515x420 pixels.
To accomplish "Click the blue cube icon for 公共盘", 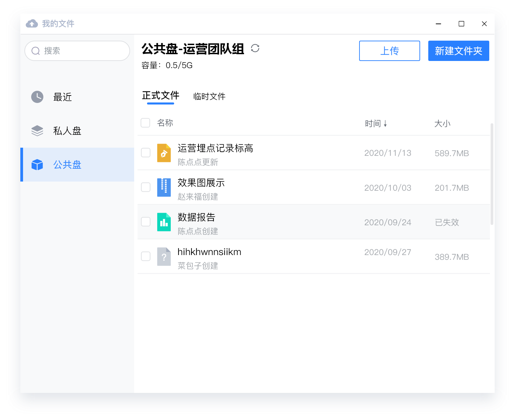I will tap(37, 165).
